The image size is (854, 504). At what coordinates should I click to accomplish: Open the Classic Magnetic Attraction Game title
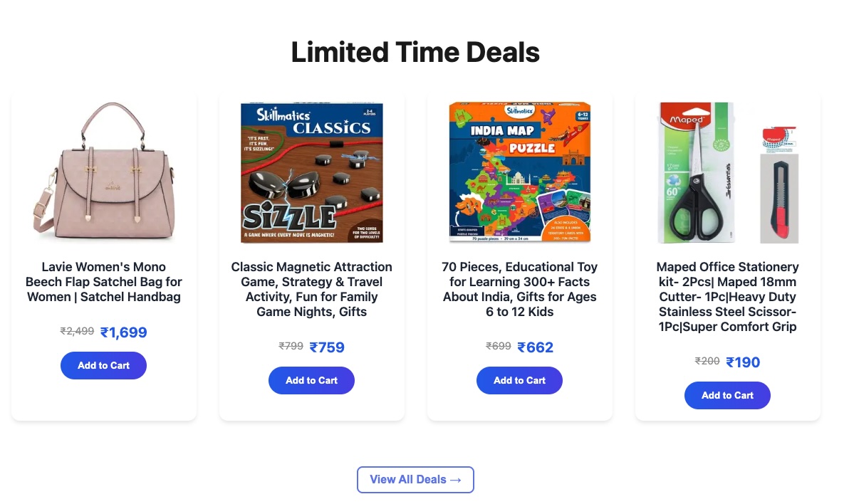click(312, 289)
